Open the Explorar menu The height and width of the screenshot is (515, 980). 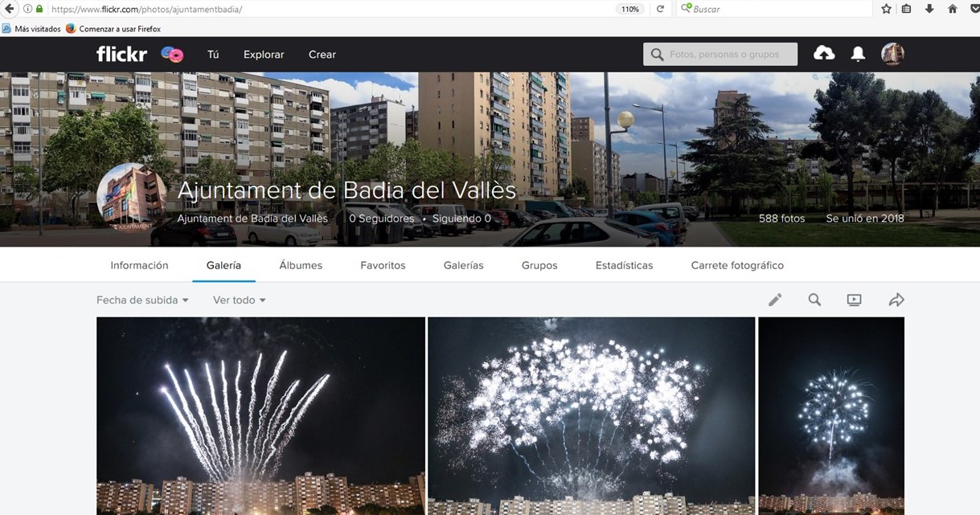(x=264, y=55)
